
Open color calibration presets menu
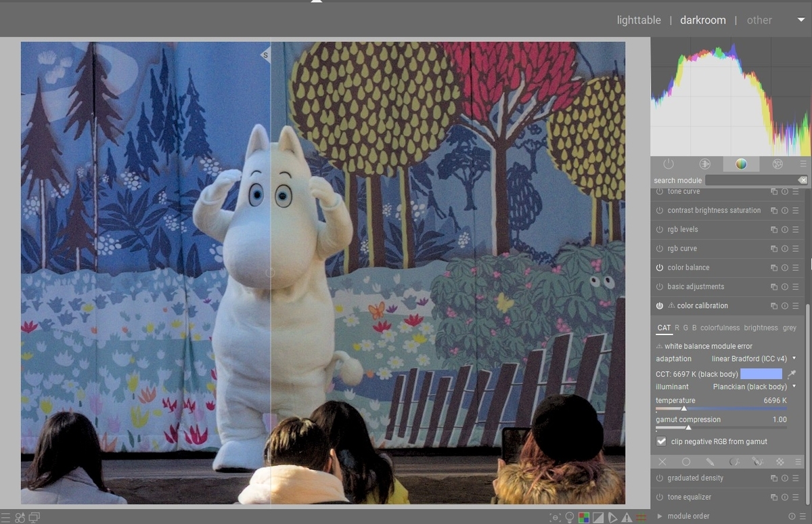(796, 306)
